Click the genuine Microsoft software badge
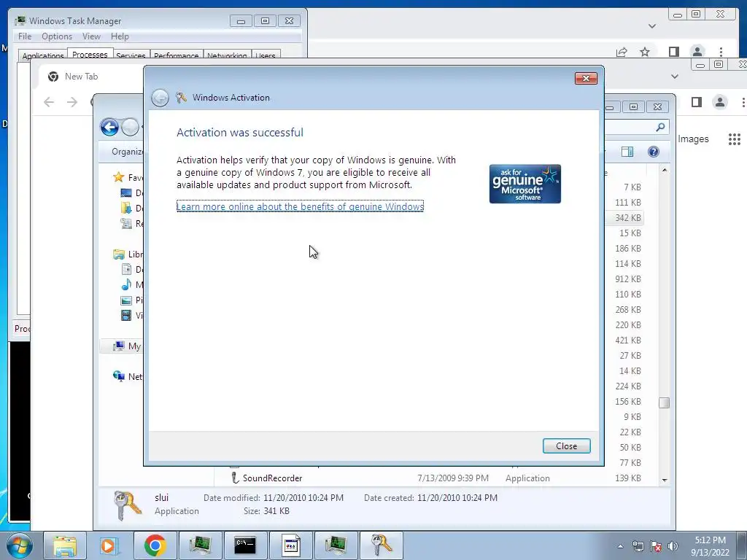This screenshot has width=747, height=560. pyautogui.click(x=525, y=184)
